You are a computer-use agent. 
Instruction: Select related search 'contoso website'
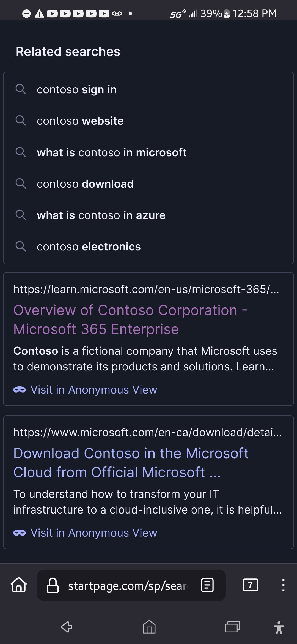coord(80,121)
